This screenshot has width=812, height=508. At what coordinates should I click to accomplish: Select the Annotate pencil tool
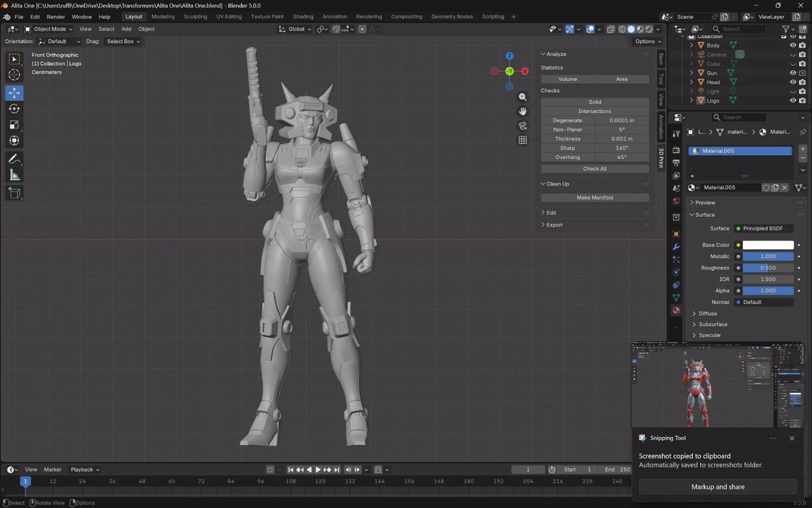[14, 159]
